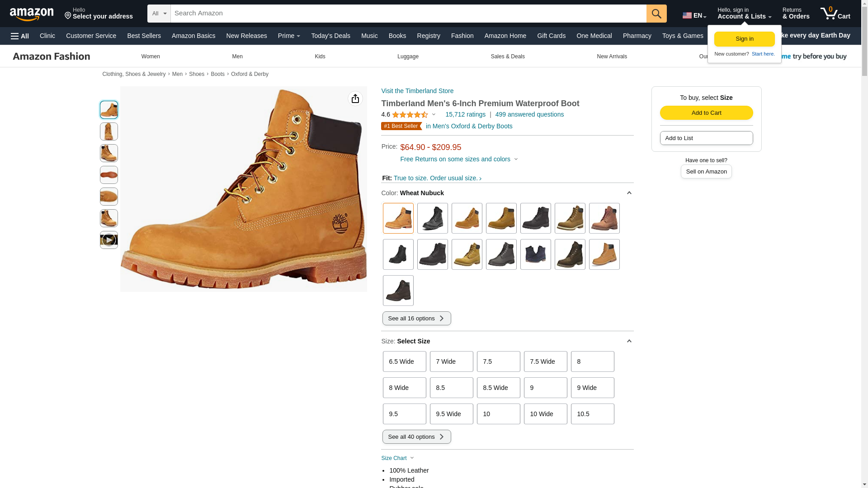Click the Search Amazon input field
Screen dimensions: 868x488
point(408,14)
